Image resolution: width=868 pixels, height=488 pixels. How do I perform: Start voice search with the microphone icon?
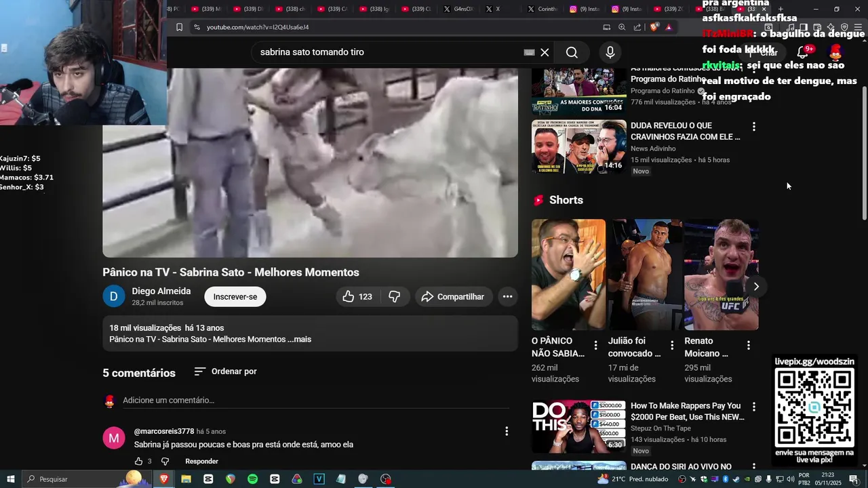610,52
